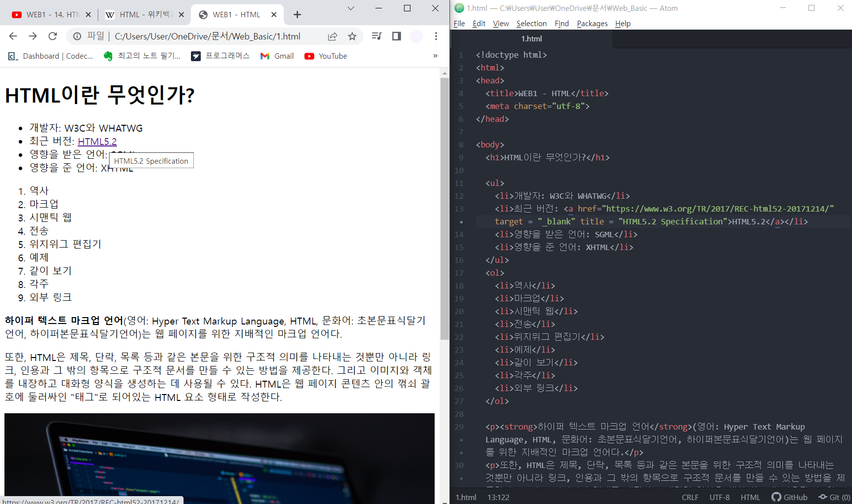The height and width of the screenshot is (504, 852).
Task: Click the 1.html file name in status bar
Action: [x=466, y=497]
